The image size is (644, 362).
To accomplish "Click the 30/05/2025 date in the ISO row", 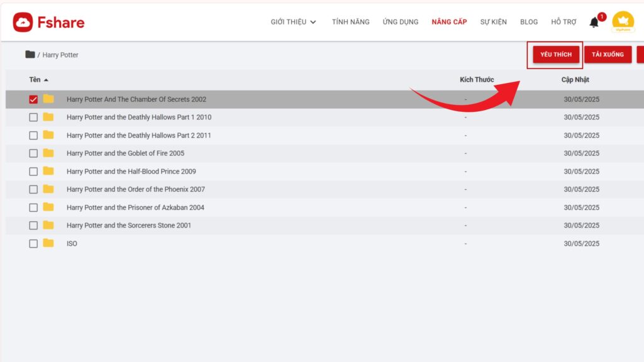I will coord(581,244).
